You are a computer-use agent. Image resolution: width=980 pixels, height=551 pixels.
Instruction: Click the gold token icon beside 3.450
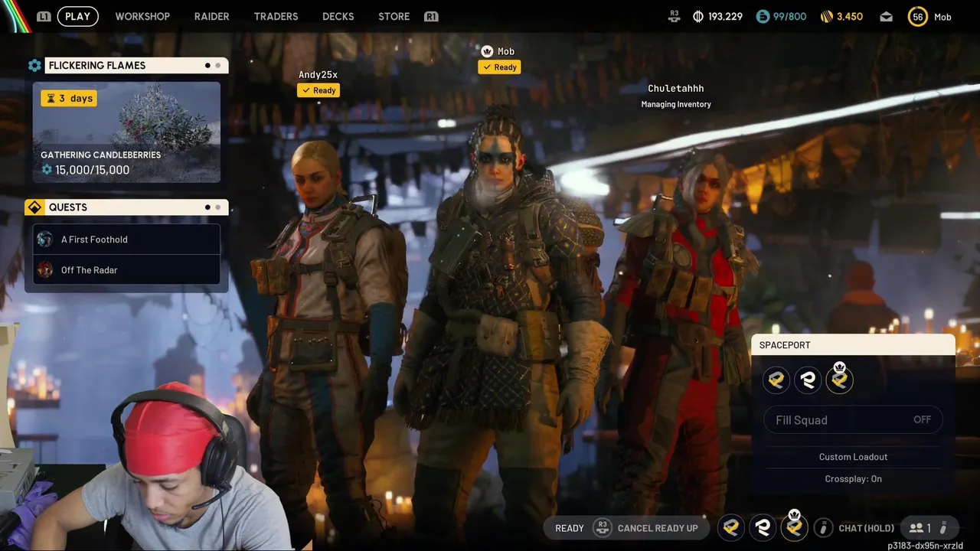(826, 16)
